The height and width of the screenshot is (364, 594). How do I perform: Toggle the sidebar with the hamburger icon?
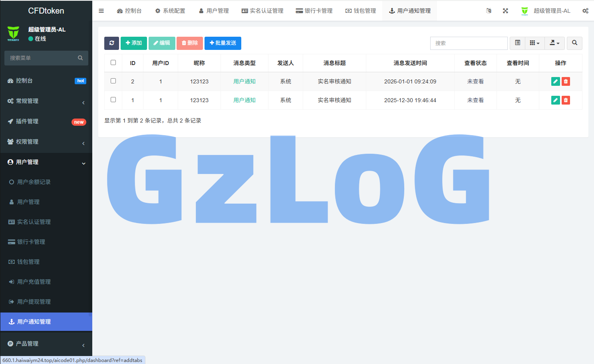click(x=101, y=11)
